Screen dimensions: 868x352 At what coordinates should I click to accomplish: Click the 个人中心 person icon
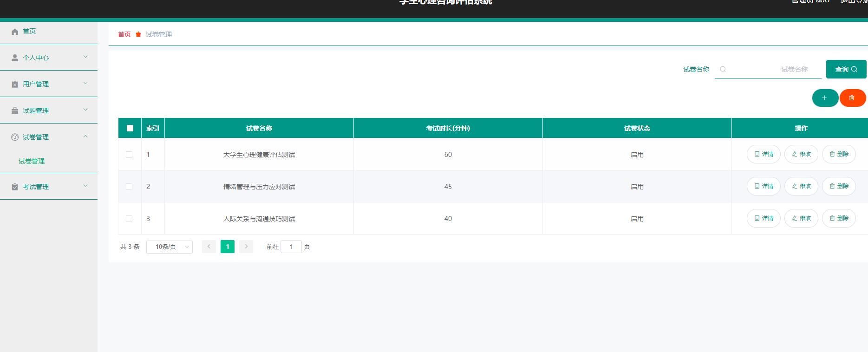pos(15,58)
